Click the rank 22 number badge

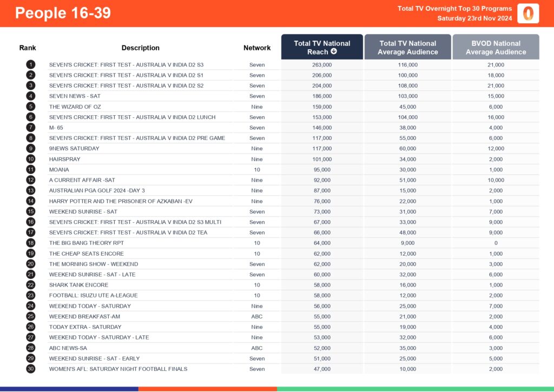pyautogui.click(x=31, y=285)
